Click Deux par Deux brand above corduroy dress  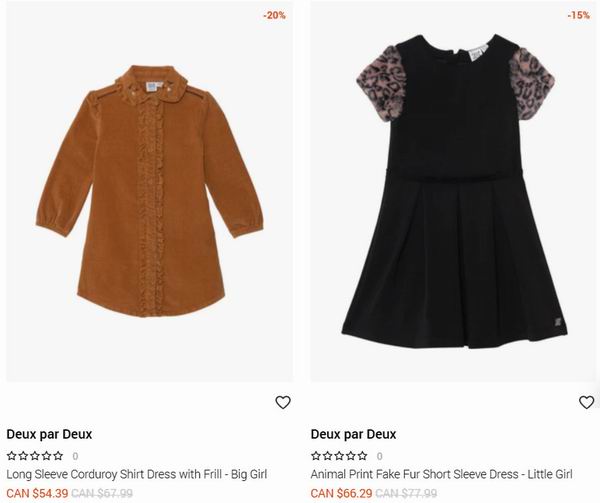[49, 435]
